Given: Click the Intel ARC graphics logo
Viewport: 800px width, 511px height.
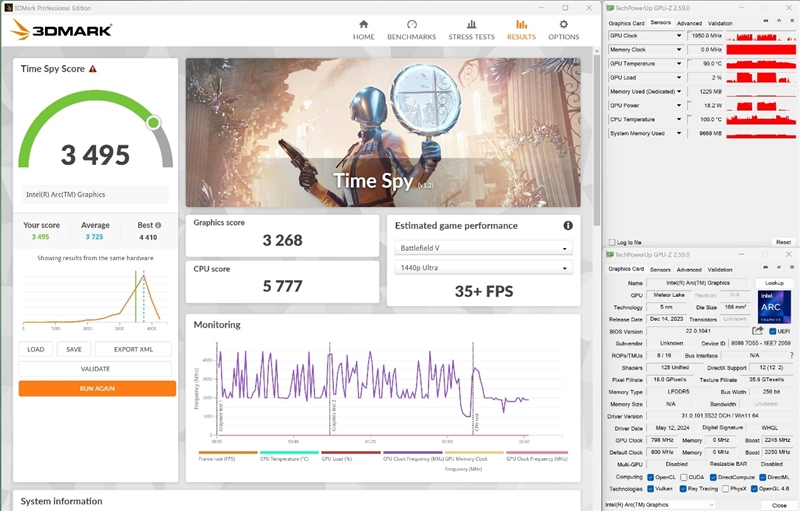Looking at the screenshot, I should point(774,306).
